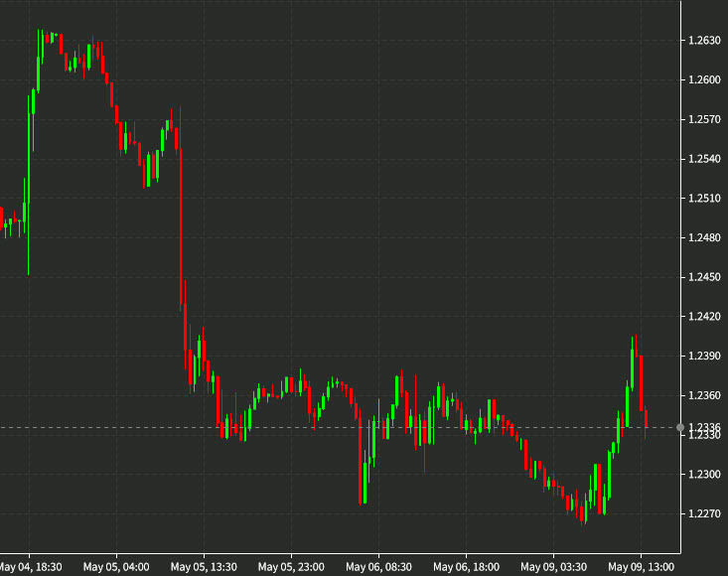Click the 1.2270 price axis label

pyautogui.click(x=704, y=513)
